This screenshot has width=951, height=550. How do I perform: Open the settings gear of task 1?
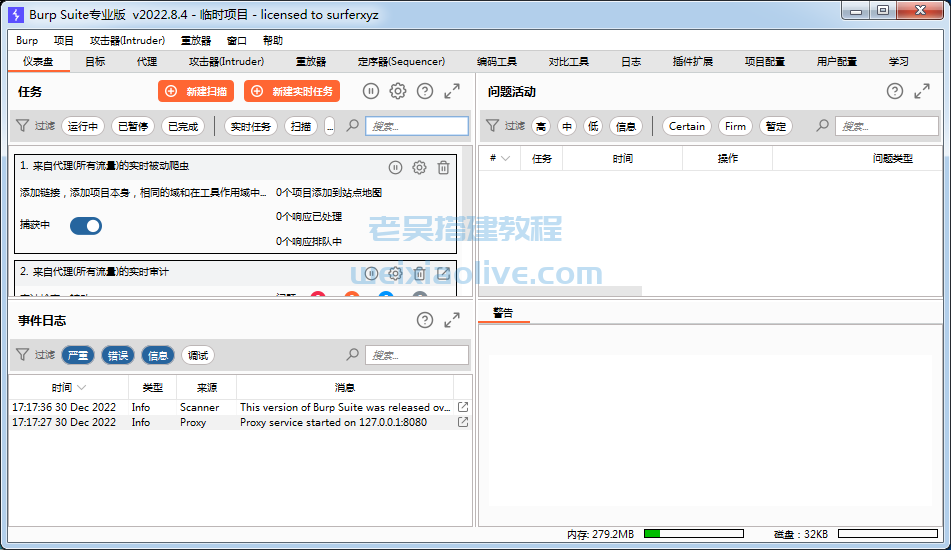pos(419,167)
